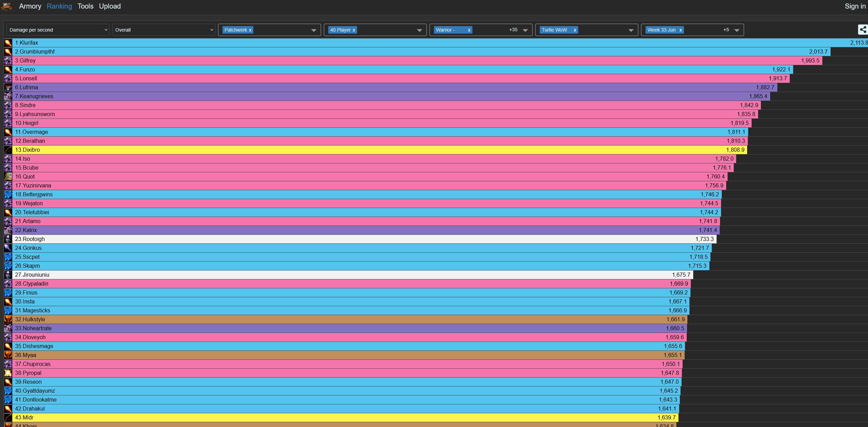Open the Damage per second dropdown
The height and width of the screenshot is (427, 868).
coord(58,30)
